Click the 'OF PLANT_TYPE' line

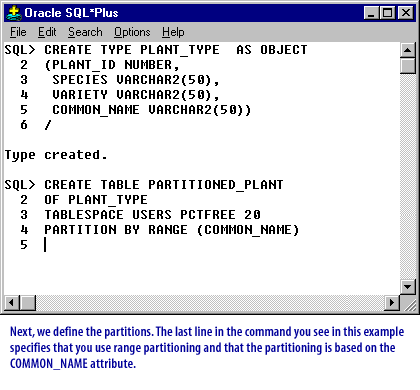96,200
